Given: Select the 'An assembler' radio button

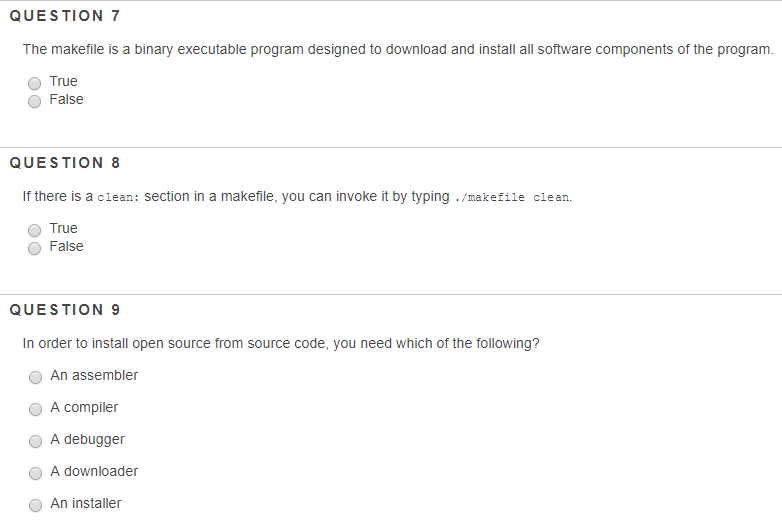Looking at the screenshot, I should point(35,377).
